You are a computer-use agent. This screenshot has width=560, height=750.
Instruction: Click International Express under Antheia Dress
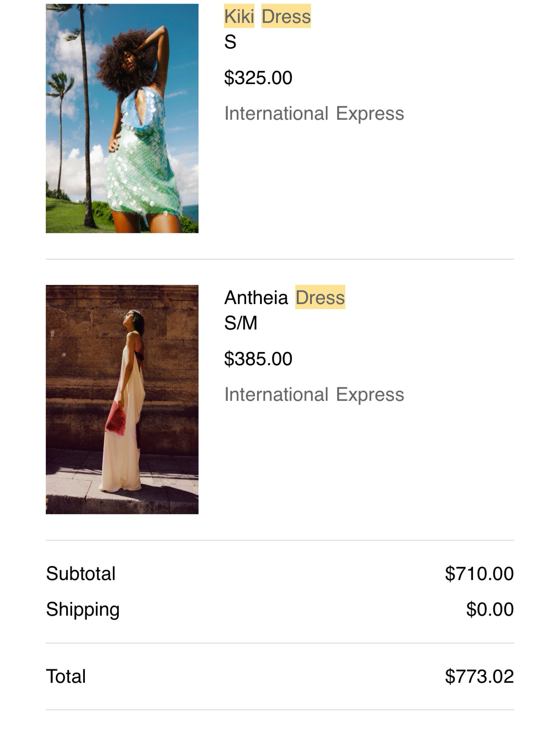click(x=314, y=394)
